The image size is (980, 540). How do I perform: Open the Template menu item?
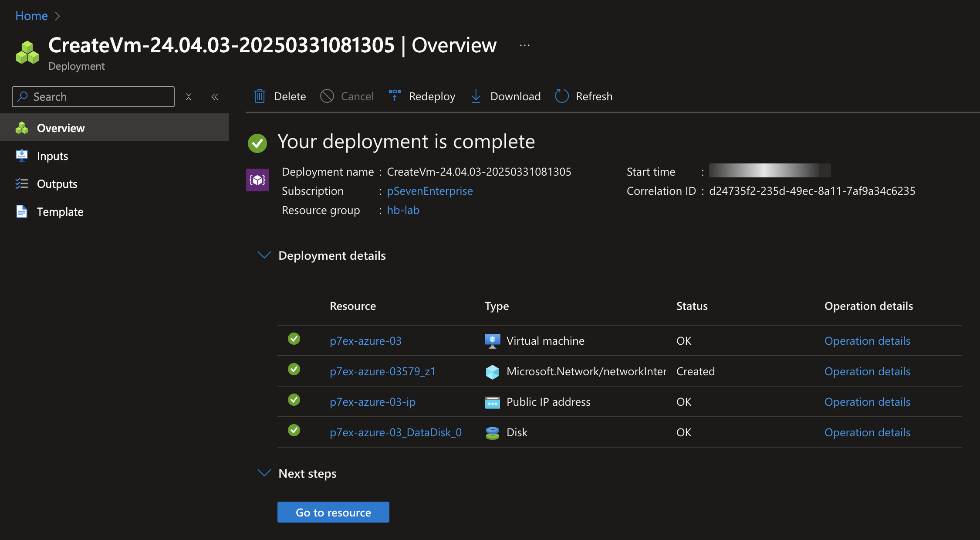[60, 212]
